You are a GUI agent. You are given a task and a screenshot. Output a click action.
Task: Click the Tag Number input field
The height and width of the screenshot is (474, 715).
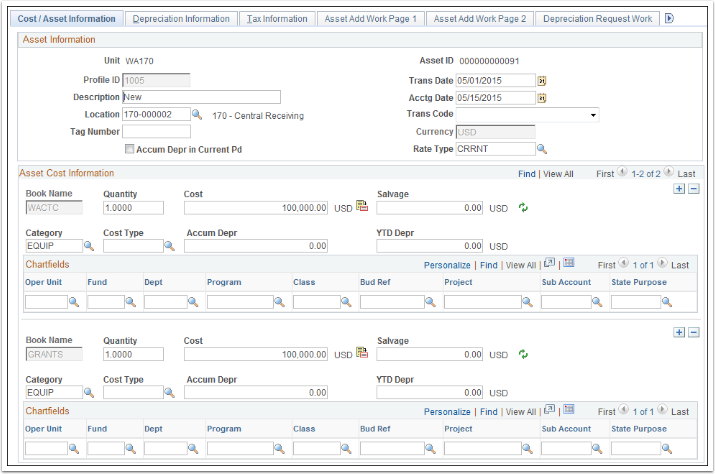156,132
